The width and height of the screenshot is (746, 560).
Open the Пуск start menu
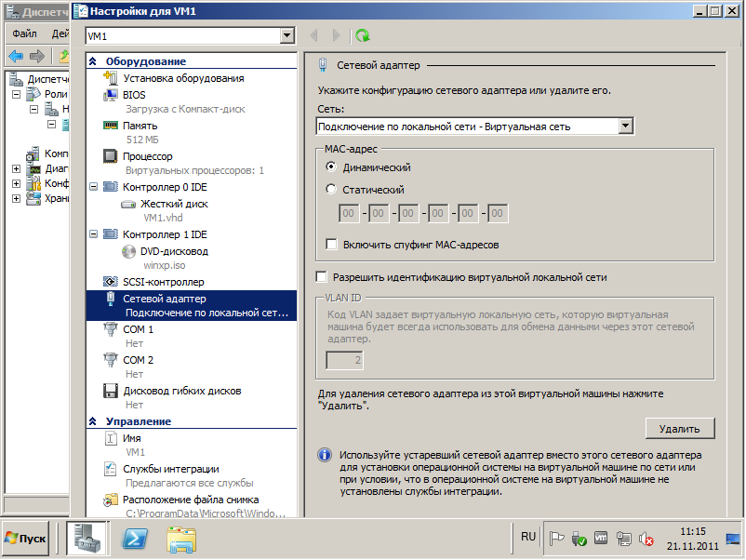(x=26, y=539)
